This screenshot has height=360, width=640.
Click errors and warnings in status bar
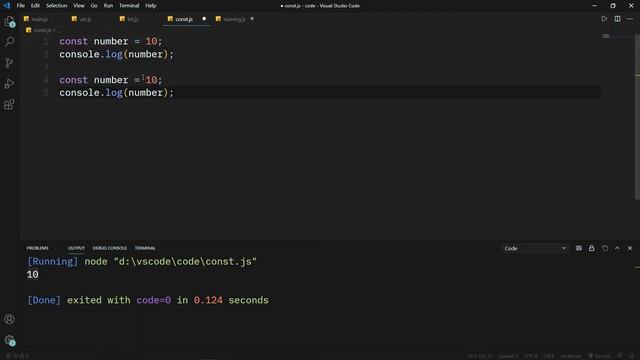point(17,356)
